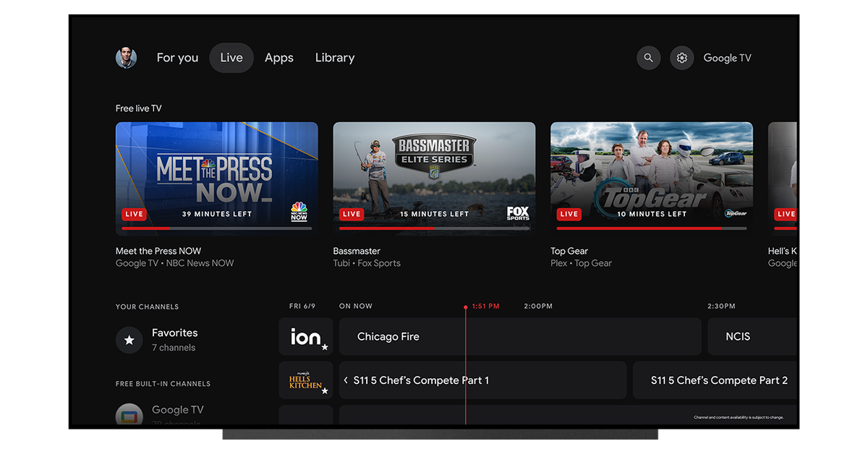Click the LIVE badge on the Bassmaster card
The height and width of the screenshot is (454, 868).
point(352,214)
